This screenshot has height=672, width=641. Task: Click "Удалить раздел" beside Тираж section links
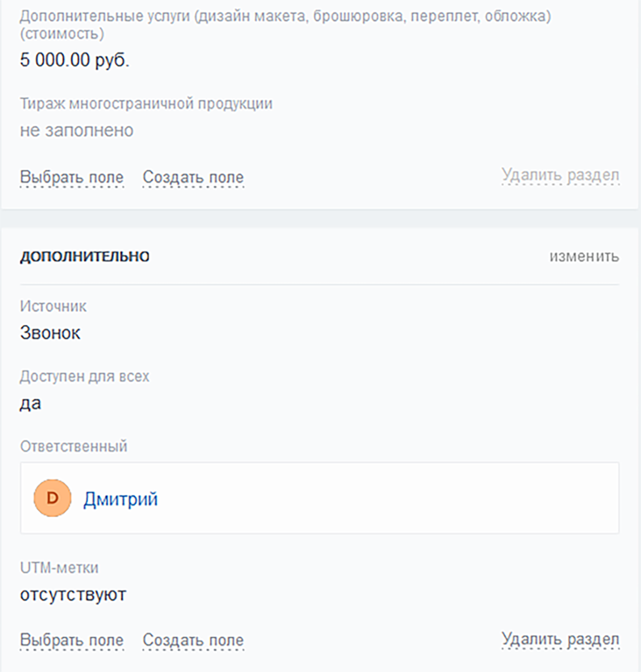click(x=560, y=175)
